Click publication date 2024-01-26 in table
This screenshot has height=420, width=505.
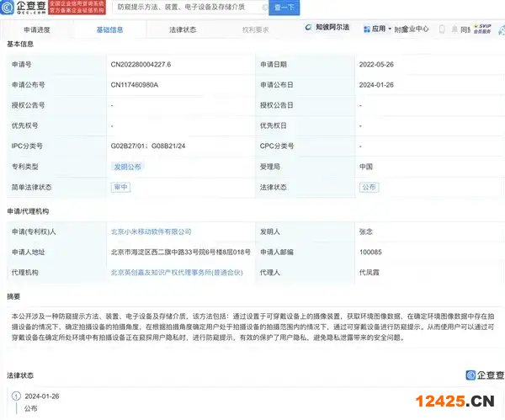tap(376, 85)
